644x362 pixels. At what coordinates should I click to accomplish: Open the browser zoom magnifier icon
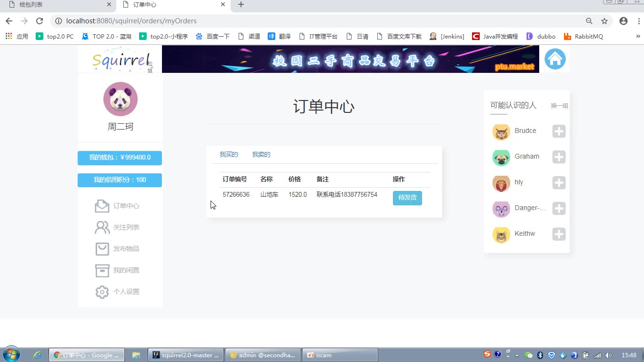(589, 21)
